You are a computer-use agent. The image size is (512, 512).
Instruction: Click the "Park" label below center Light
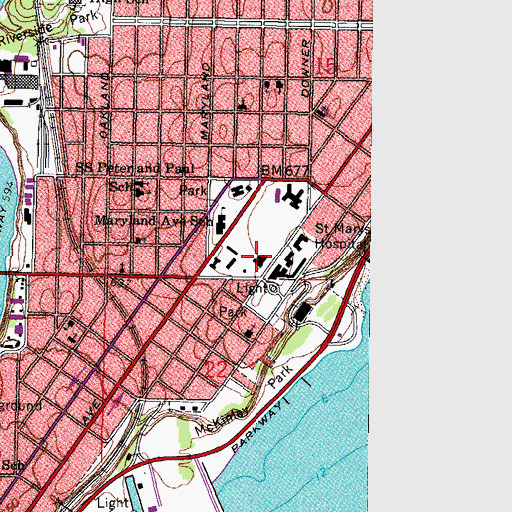click(233, 312)
